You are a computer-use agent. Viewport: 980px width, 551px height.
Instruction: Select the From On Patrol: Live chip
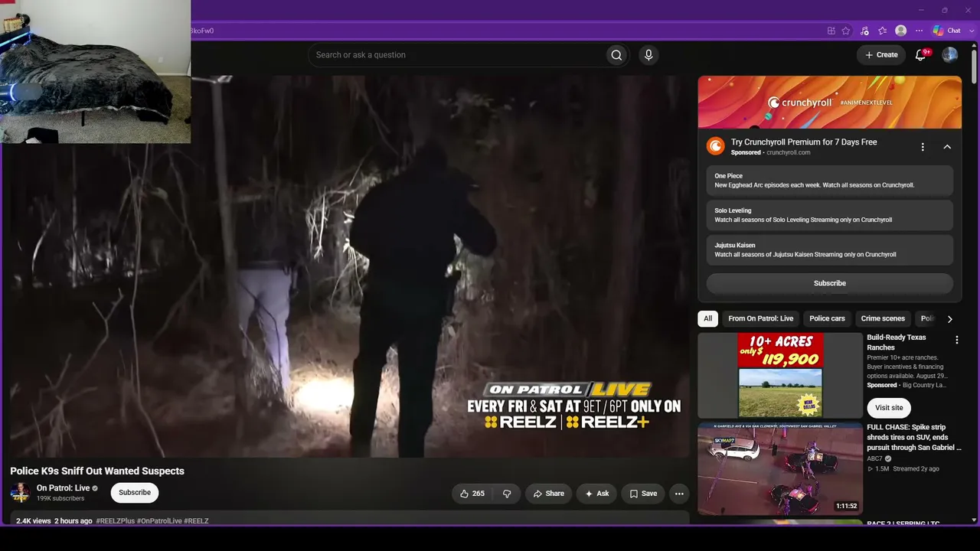(761, 318)
